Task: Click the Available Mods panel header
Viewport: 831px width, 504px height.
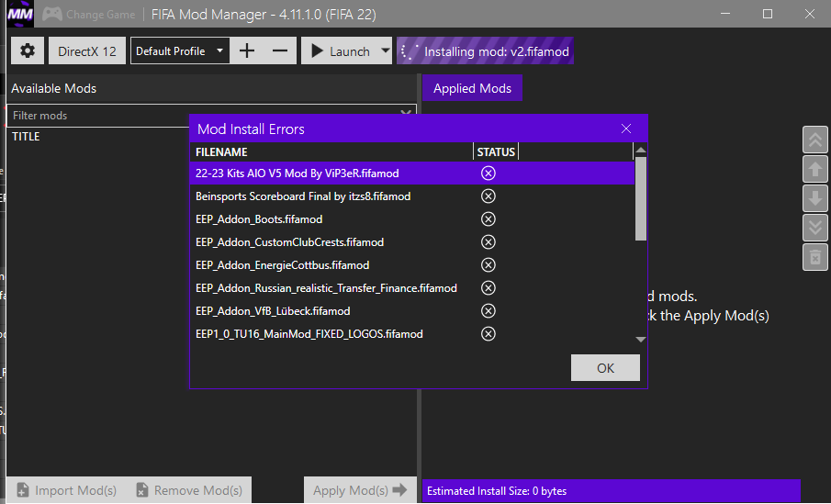Action: click(212, 88)
